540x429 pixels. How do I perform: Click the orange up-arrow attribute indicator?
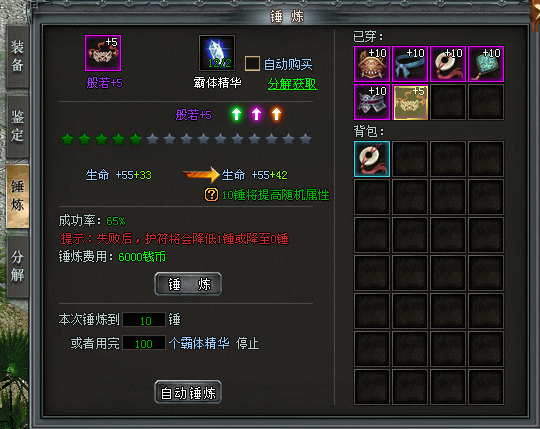(276, 114)
